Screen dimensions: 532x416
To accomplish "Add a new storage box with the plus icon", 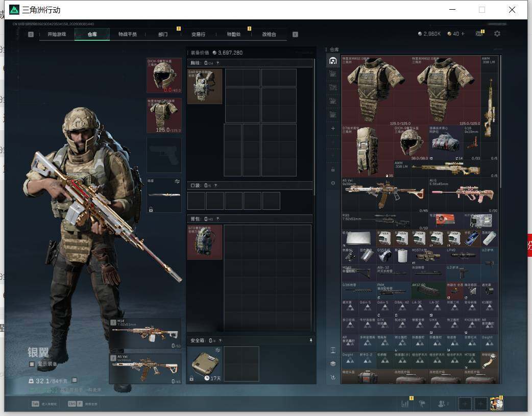I will click(x=333, y=128).
